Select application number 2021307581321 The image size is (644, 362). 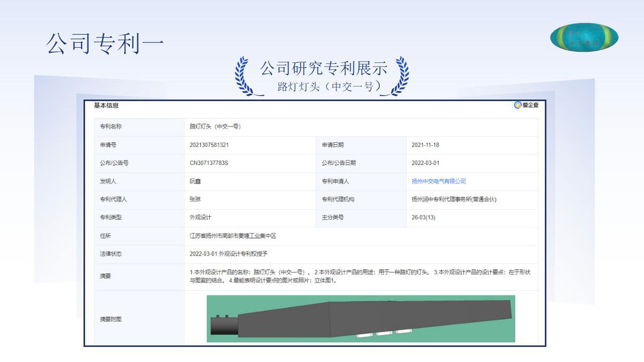coord(209,145)
